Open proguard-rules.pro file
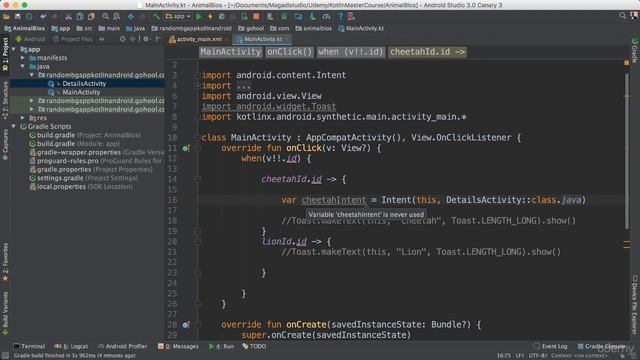Viewport: 640px width, 360px height. 96,161
